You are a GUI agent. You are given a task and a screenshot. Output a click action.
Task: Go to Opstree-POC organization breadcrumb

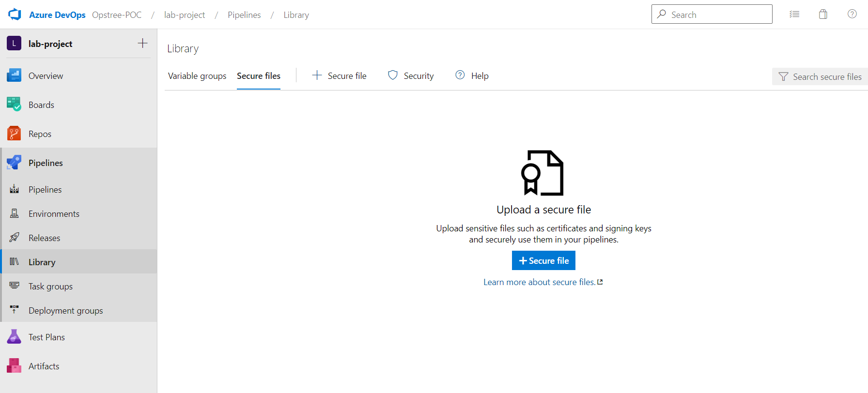pyautogui.click(x=117, y=15)
